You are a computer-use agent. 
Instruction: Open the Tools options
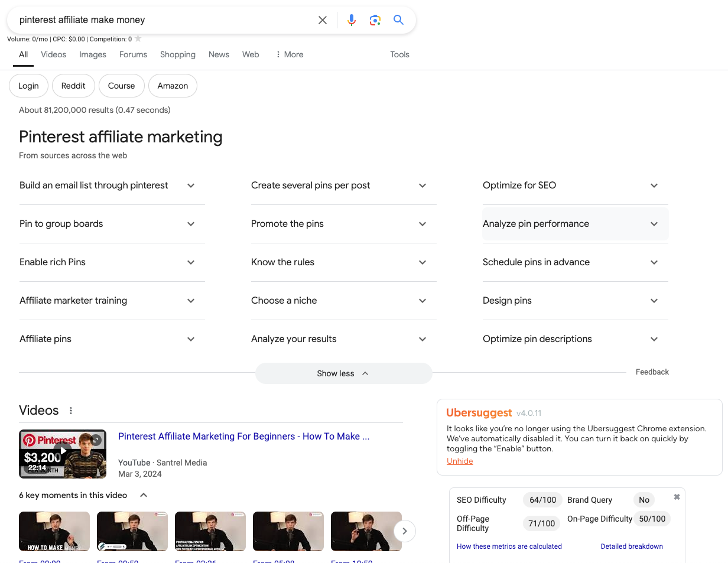point(399,54)
